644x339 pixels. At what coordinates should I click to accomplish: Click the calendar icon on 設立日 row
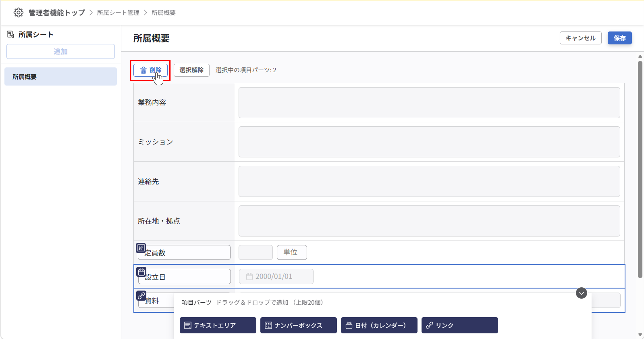pyautogui.click(x=141, y=272)
